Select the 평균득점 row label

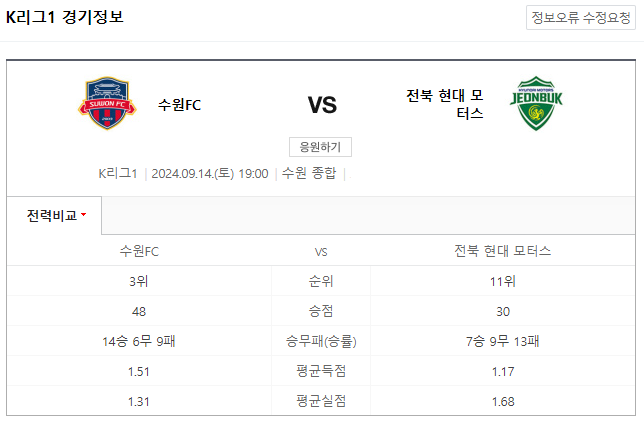click(x=321, y=371)
